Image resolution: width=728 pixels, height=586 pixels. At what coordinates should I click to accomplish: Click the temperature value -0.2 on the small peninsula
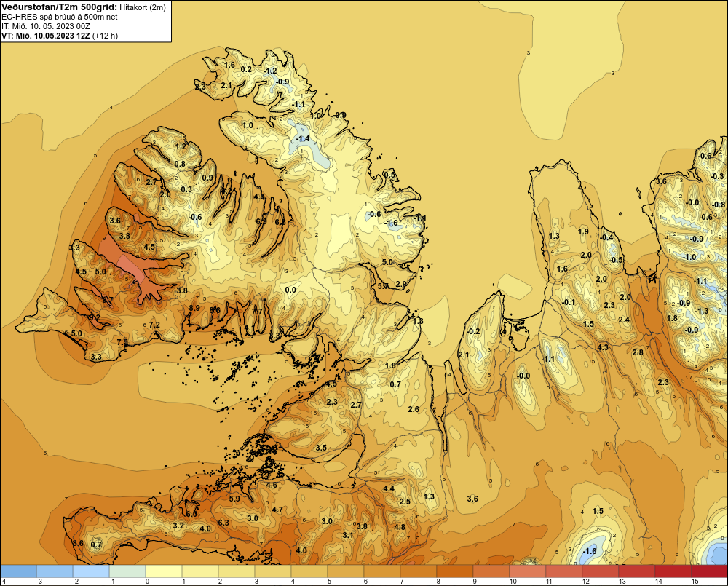pos(473,331)
